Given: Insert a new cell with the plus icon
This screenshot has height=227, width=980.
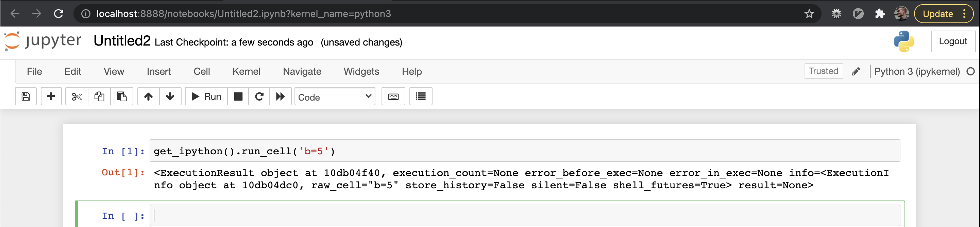Looking at the screenshot, I should tap(51, 96).
